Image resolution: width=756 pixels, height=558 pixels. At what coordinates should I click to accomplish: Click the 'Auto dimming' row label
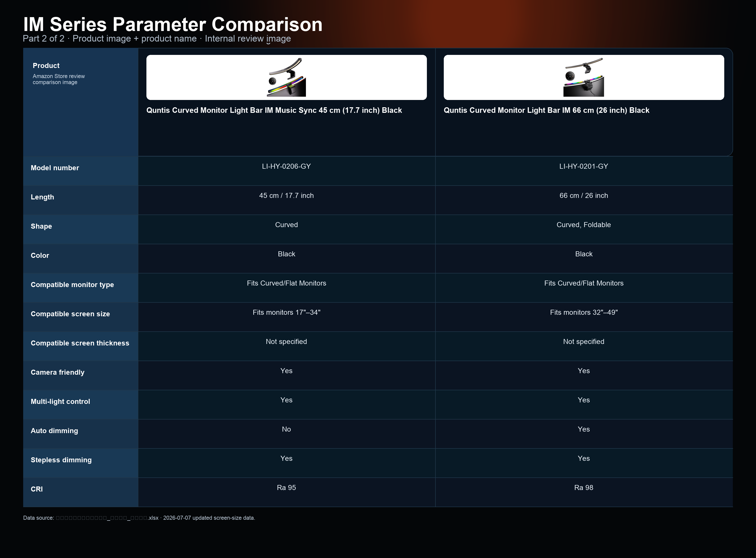click(54, 431)
